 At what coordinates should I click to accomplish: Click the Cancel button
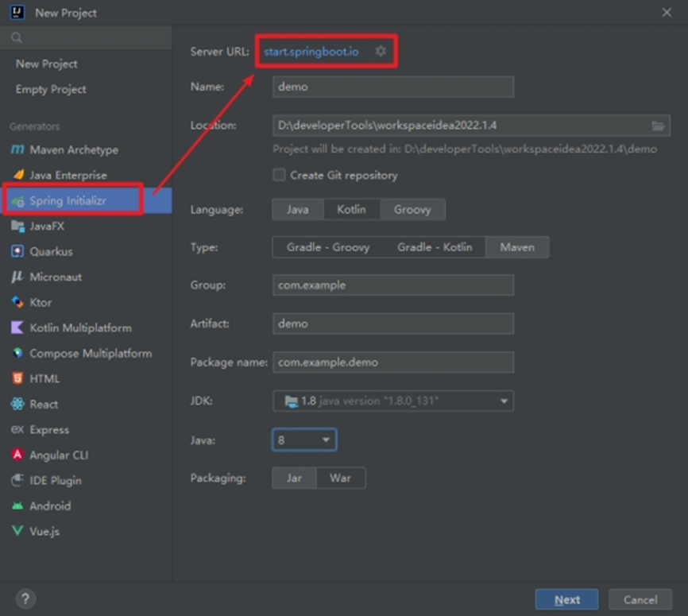click(640, 599)
